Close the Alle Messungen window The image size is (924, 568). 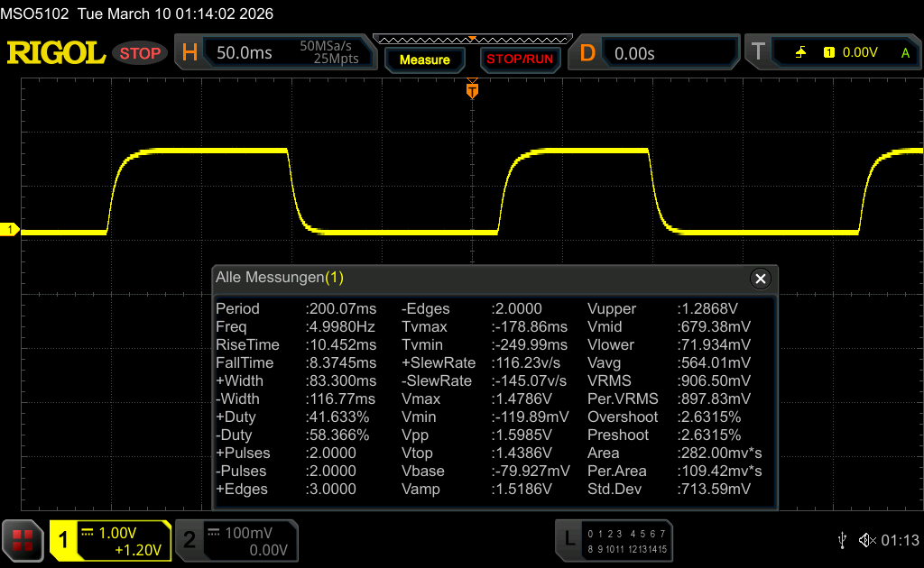click(760, 279)
